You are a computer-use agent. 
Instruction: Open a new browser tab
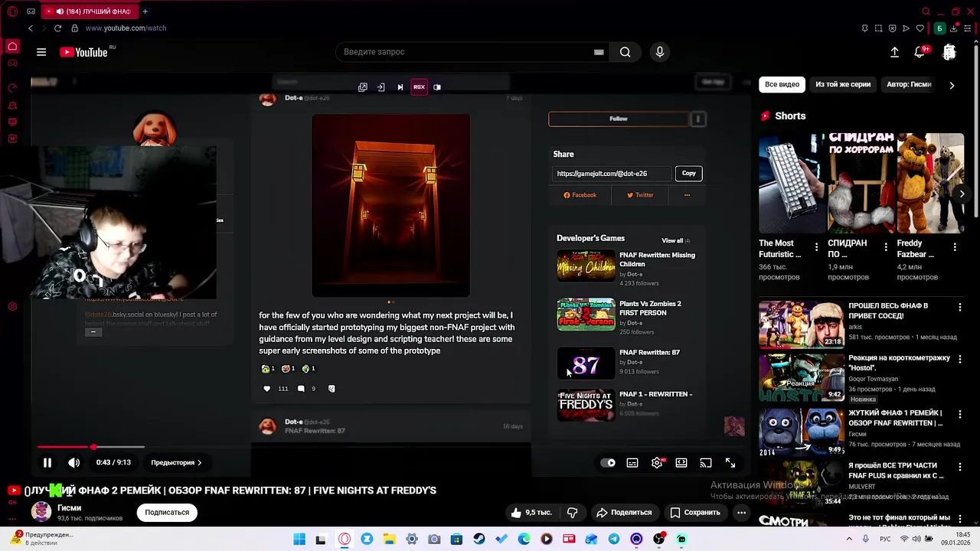tap(145, 11)
